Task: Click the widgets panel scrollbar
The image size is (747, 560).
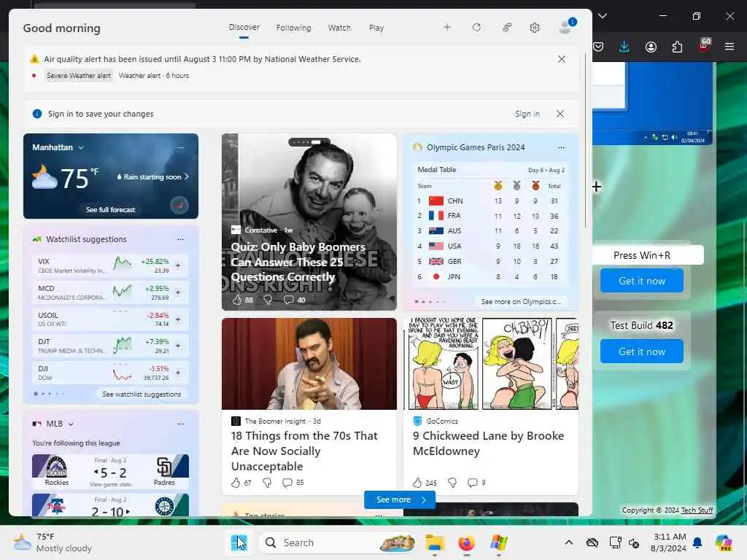Action: click(x=585, y=141)
